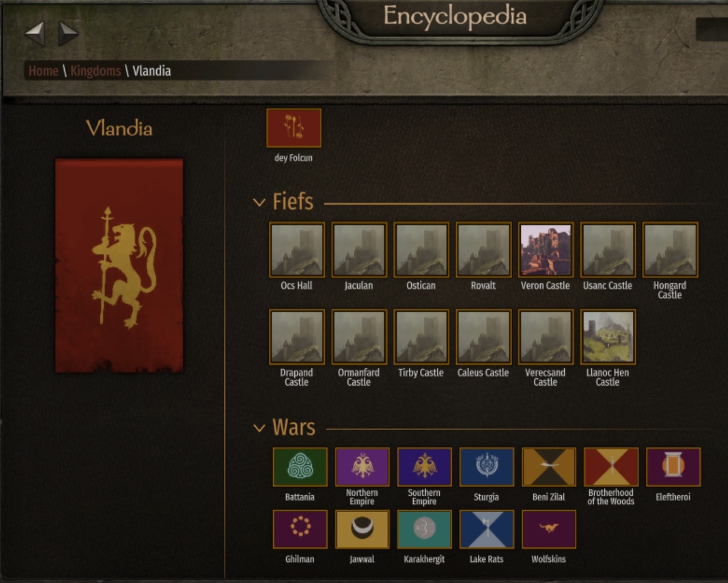The image size is (728, 583).
Task: Open the Llanoc Hen Castle thumbnail
Action: click(608, 337)
